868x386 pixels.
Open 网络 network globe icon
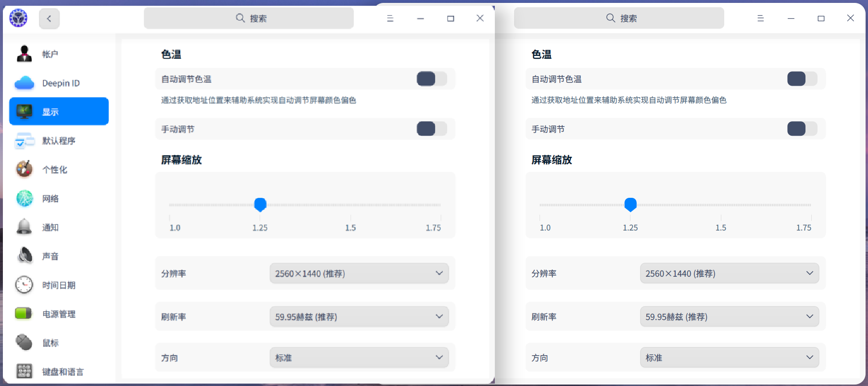[24, 198]
